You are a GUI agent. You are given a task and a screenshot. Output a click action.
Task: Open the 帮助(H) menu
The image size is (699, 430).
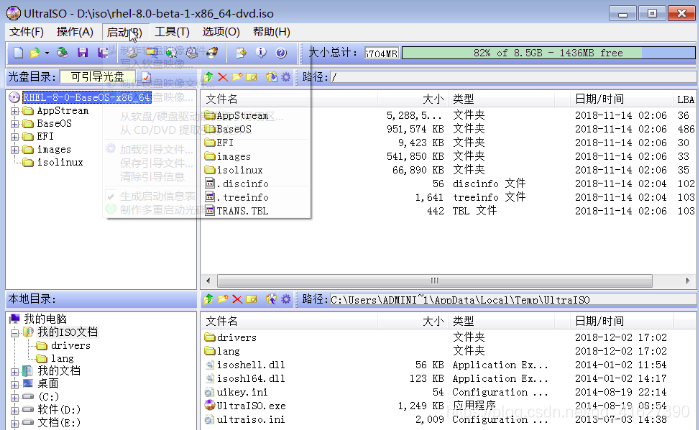point(271,32)
